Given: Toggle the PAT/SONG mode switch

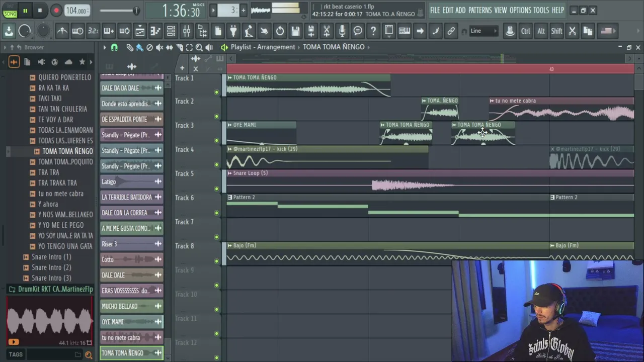Looking at the screenshot, I should [x=10, y=11].
